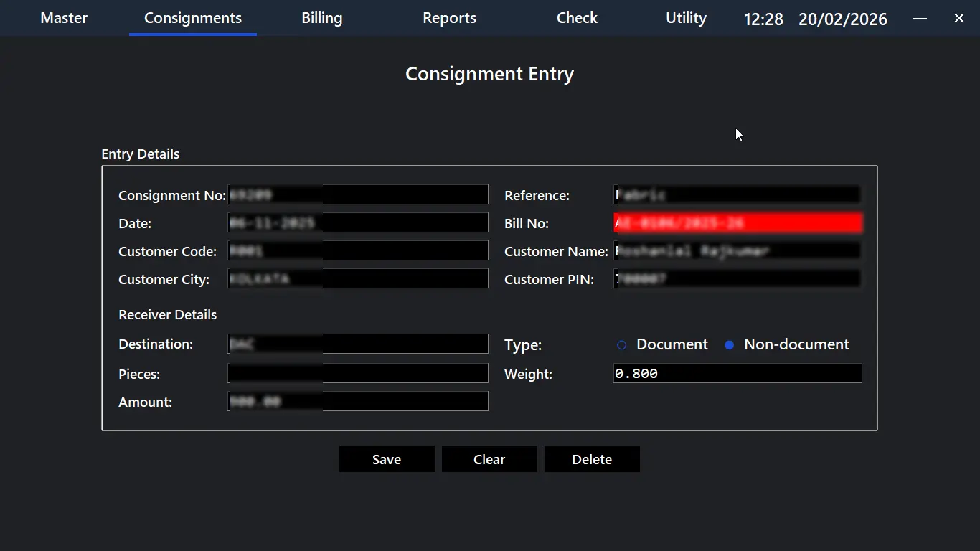Viewport: 980px width, 551px height.
Task: Click the Amount input field
Action: (357, 401)
